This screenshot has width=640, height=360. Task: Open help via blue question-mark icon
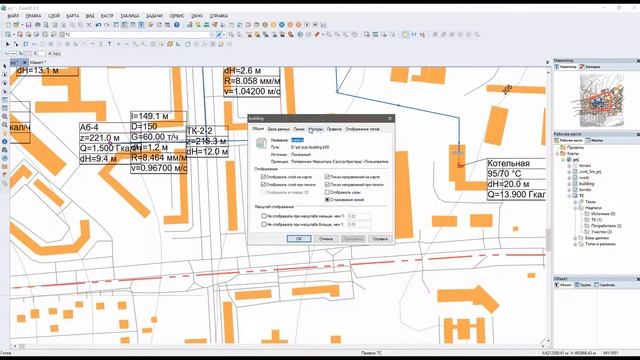point(177,25)
